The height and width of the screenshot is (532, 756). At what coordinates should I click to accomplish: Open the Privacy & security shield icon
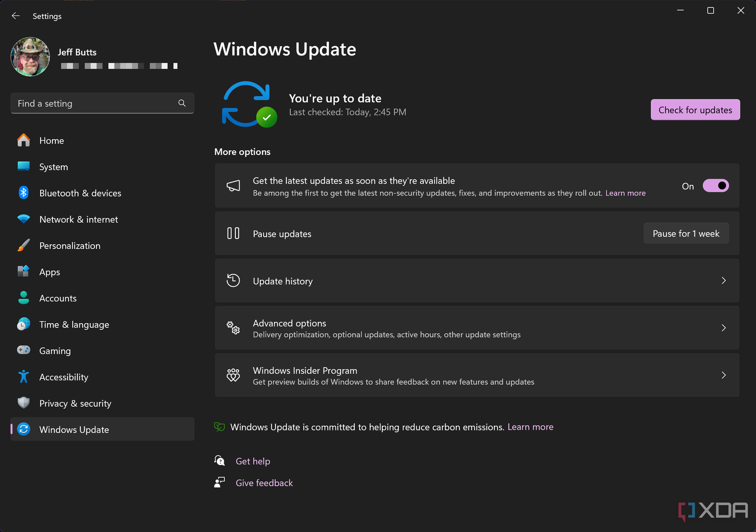(x=23, y=403)
